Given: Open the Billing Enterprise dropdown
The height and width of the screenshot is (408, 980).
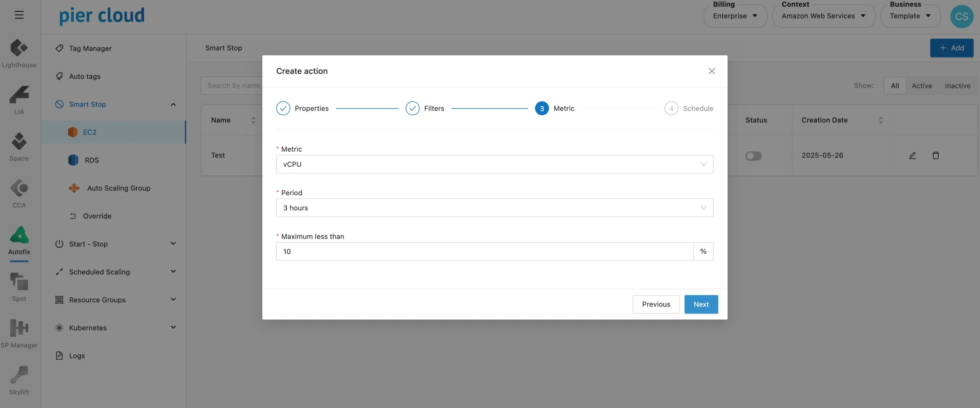Looking at the screenshot, I should pyautogui.click(x=735, y=16).
